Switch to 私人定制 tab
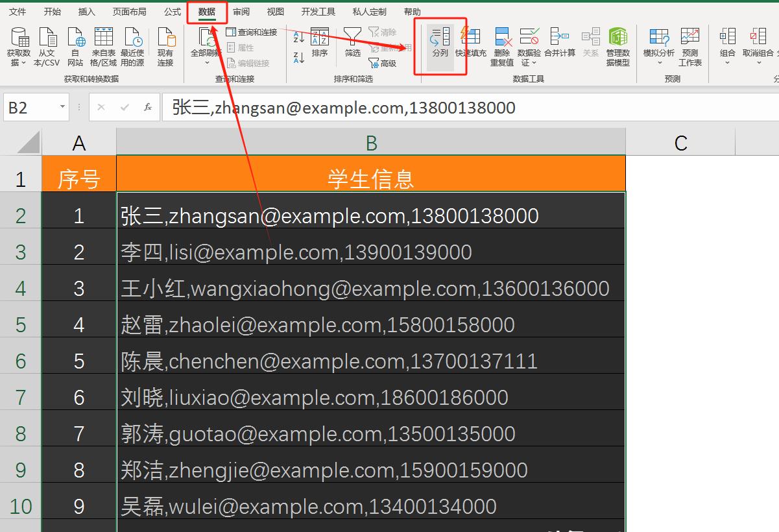The width and height of the screenshot is (779, 532). coord(369,12)
